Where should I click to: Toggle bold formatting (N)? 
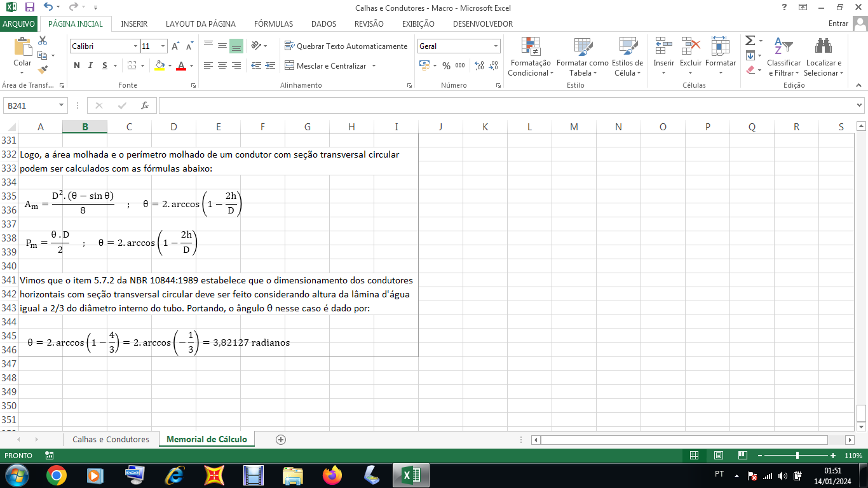pos(77,65)
